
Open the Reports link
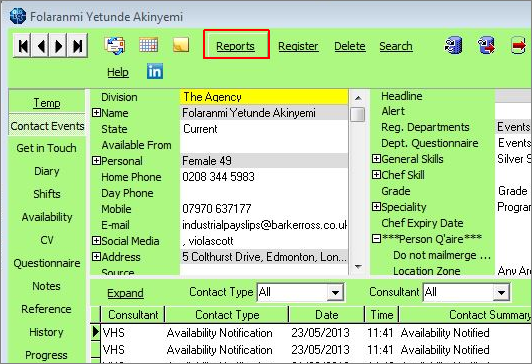(235, 46)
